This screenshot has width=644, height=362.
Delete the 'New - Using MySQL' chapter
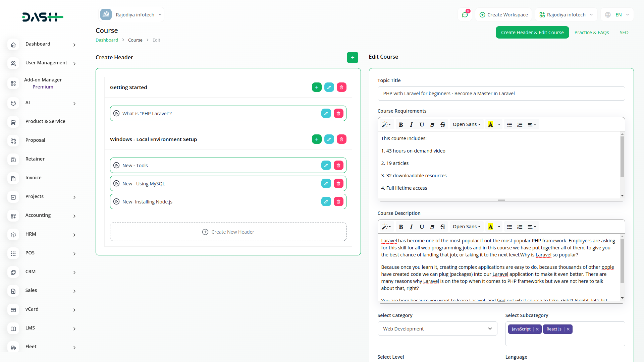click(338, 183)
